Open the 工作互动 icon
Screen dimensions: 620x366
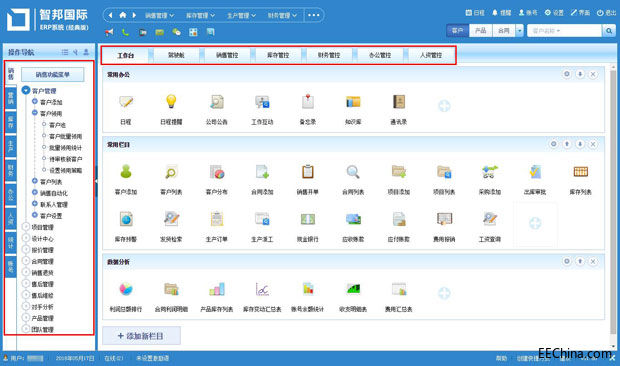click(262, 102)
